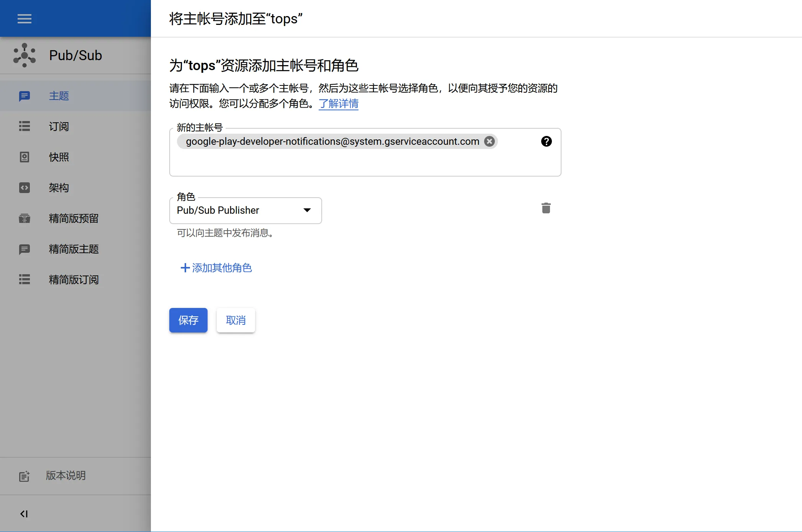
Task: Click the 快照 snapshot icon
Action: [25, 157]
